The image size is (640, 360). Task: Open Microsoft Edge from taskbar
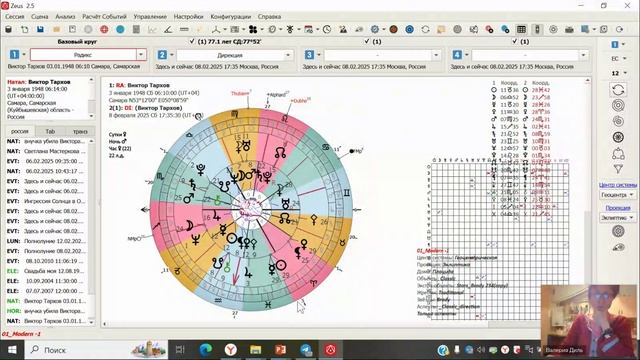tap(206, 350)
